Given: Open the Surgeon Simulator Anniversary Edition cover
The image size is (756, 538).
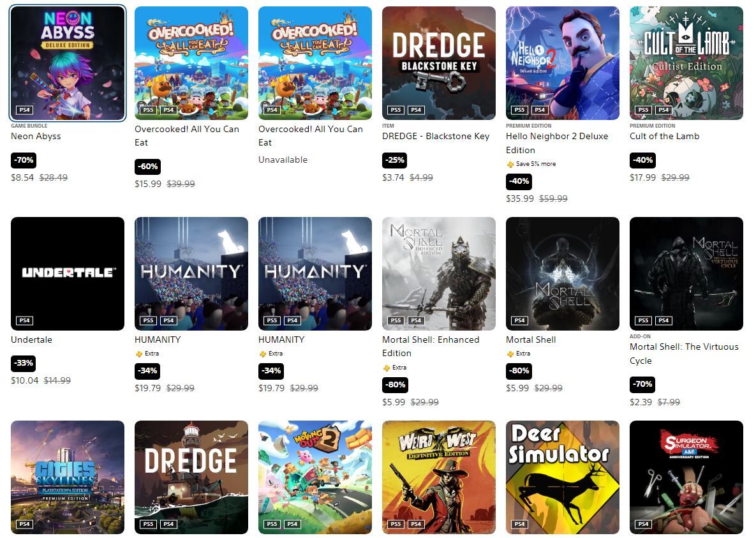Looking at the screenshot, I should (686, 477).
